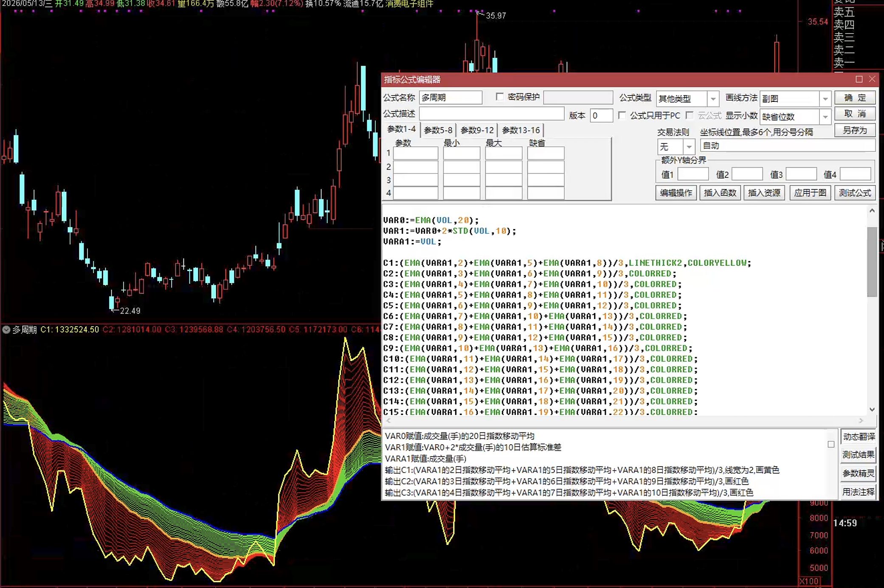
Task: Click the 值1 input field
Action: (x=693, y=174)
